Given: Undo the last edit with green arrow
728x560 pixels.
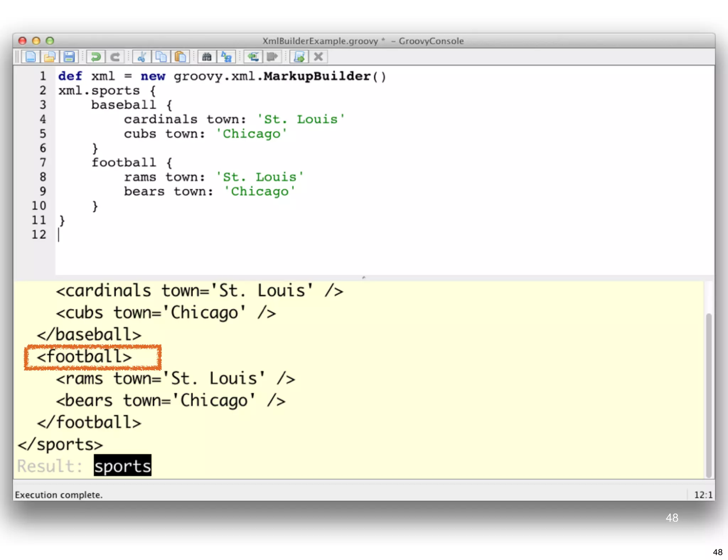Looking at the screenshot, I should [x=96, y=57].
